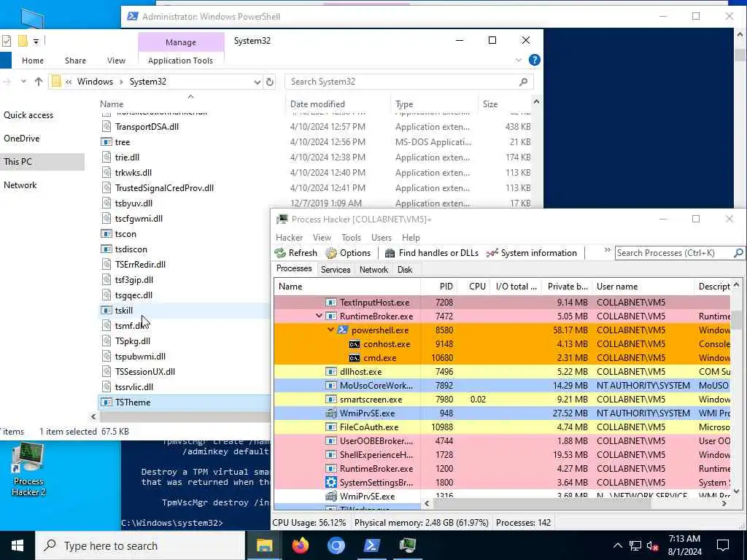Image resolution: width=747 pixels, height=560 pixels.
Task: Click the Up arrow in Explorer navigation
Action: tap(39, 82)
